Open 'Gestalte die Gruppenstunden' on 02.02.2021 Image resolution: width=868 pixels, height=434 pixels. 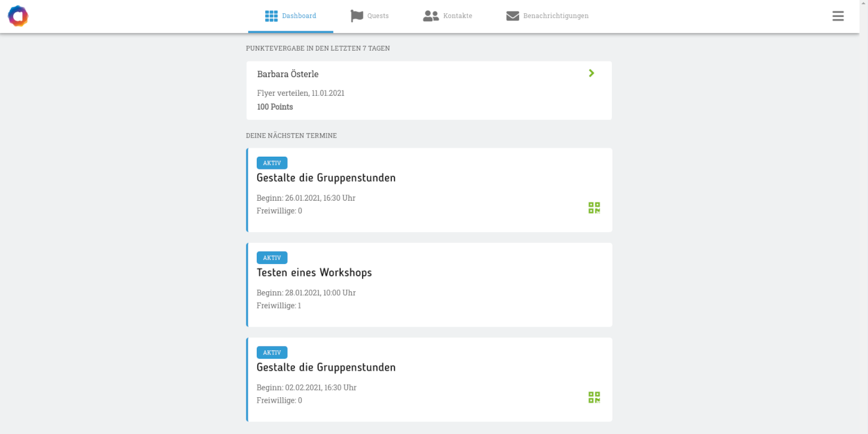pyautogui.click(x=326, y=367)
